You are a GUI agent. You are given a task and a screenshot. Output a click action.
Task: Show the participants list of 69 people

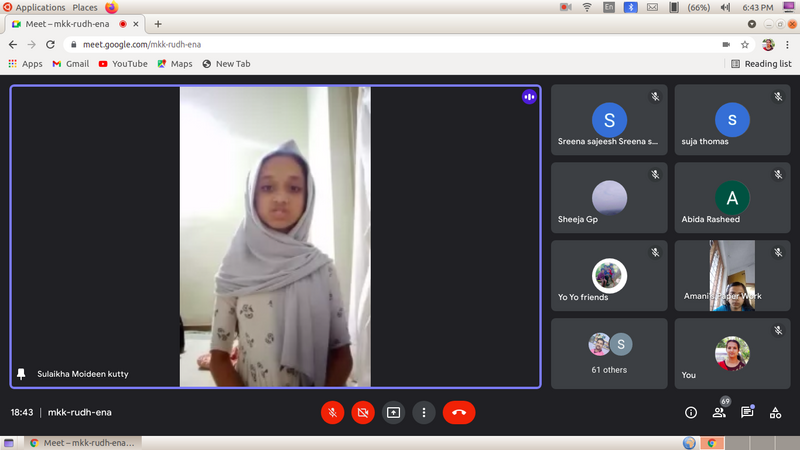point(719,412)
